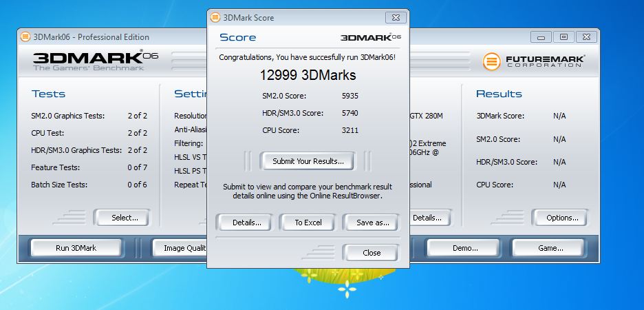Click the 3DMark06 logo in Score dialog
The width and height of the screenshot is (644, 310).
pos(370,37)
